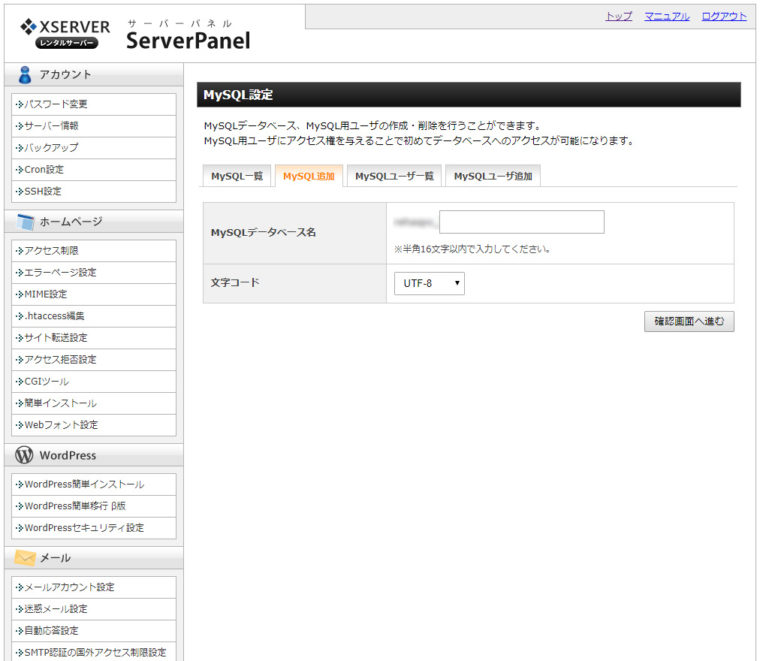Screen dimensions: 760x661
Task: Open サイト転送設定 in the sidebar
Action: [94, 338]
